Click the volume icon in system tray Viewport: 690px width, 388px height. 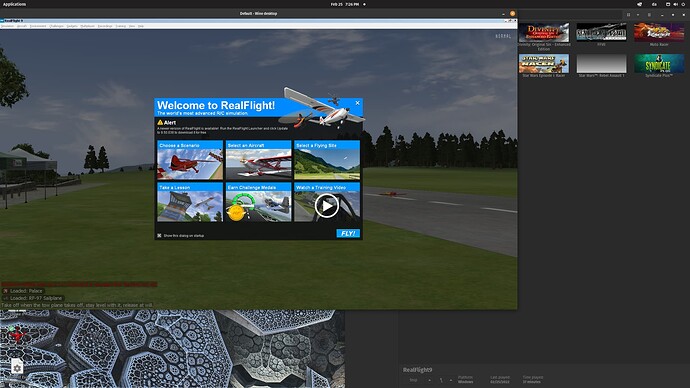coord(675,4)
